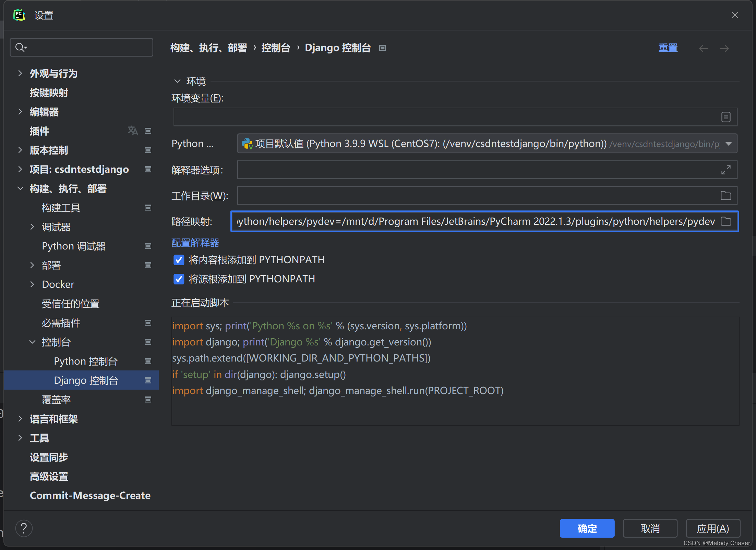Image resolution: width=756 pixels, height=550 pixels.
Task: Expand the 版本控制 tree node
Action: (20, 150)
